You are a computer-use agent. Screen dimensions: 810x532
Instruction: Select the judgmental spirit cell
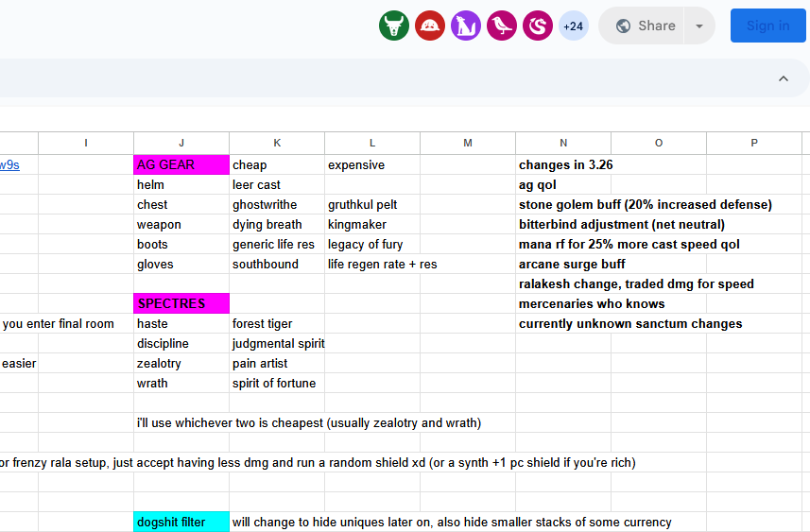coord(277,343)
